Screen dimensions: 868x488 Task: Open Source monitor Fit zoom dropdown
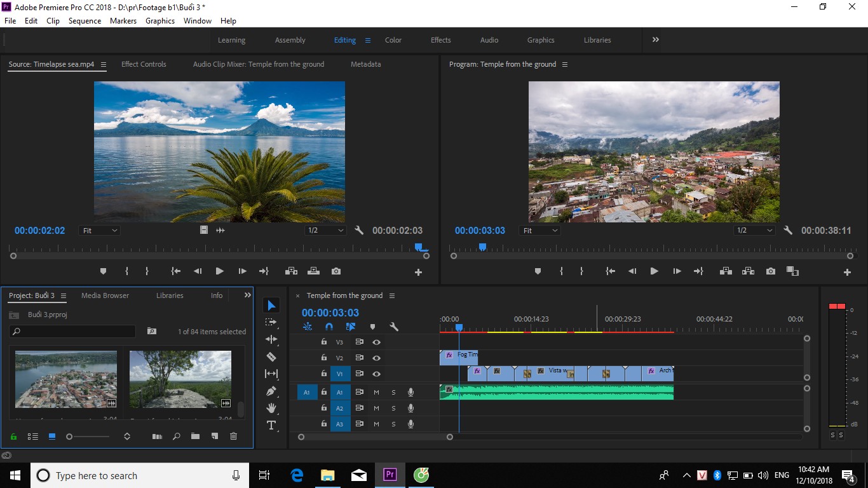pyautogui.click(x=99, y=231)
